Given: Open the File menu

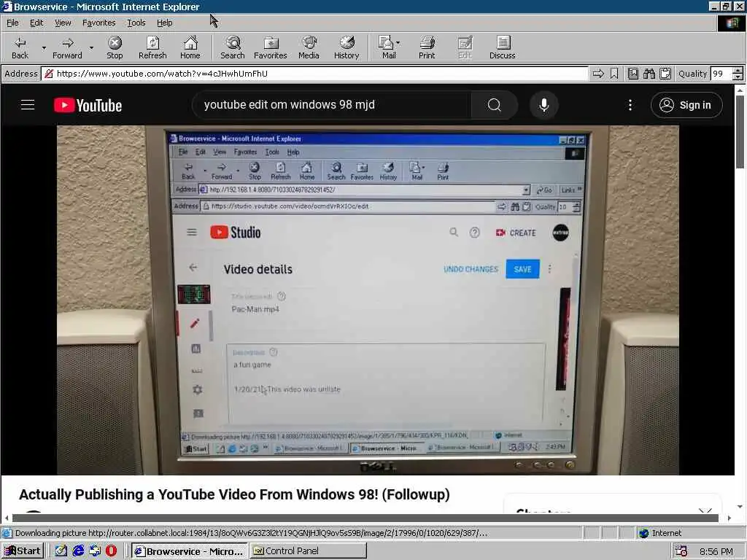Looking at the screenshot, I should (12, 23).
